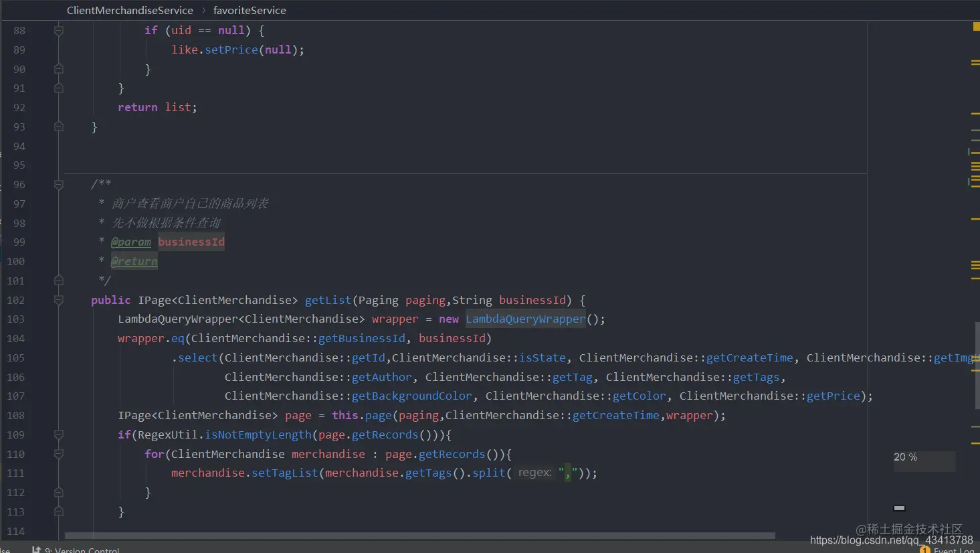Collapse the getList method on line 102
This screenshot has width=980, height=553.
(x=59, y=301)
